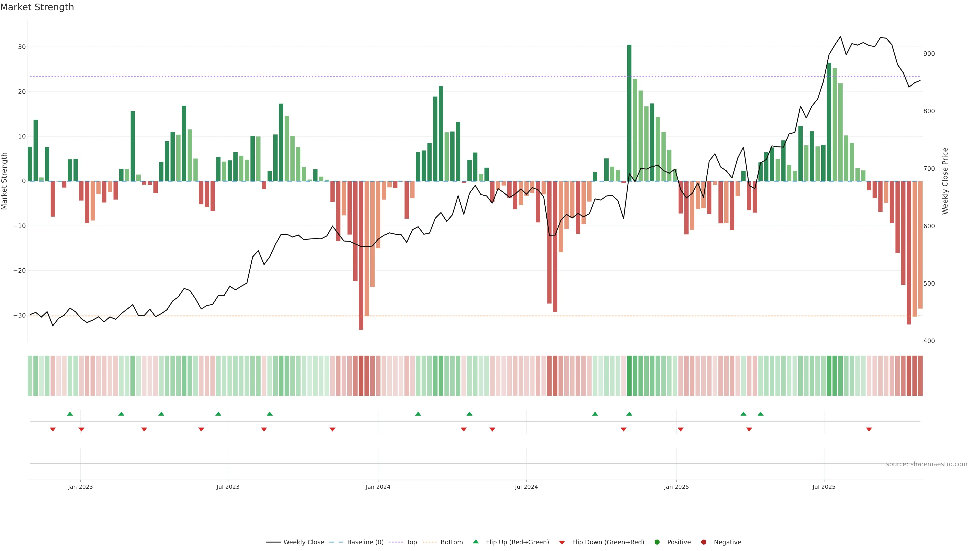Screen dimensions: 980x551
Task: Click the blue dashed Baseline legend icon
Action: coord(336,542)
